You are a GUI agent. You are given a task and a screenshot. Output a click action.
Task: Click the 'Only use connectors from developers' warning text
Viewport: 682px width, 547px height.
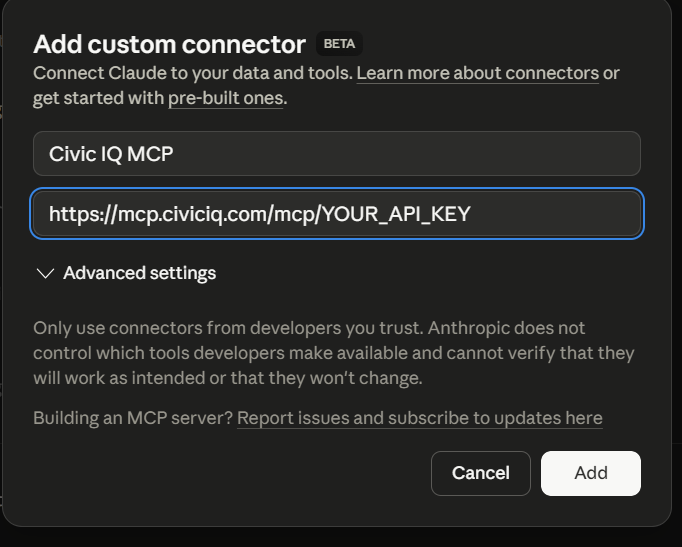pos(334,353)
